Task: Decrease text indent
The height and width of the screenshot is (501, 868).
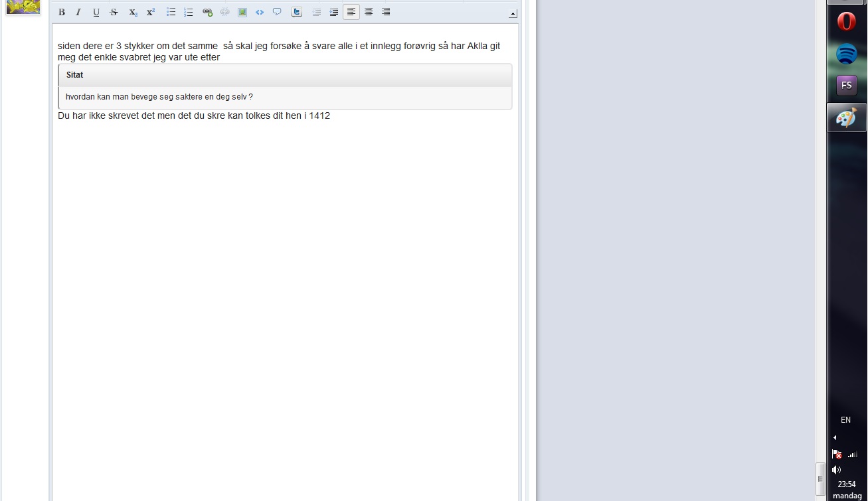Action: (x=317, y=13)
